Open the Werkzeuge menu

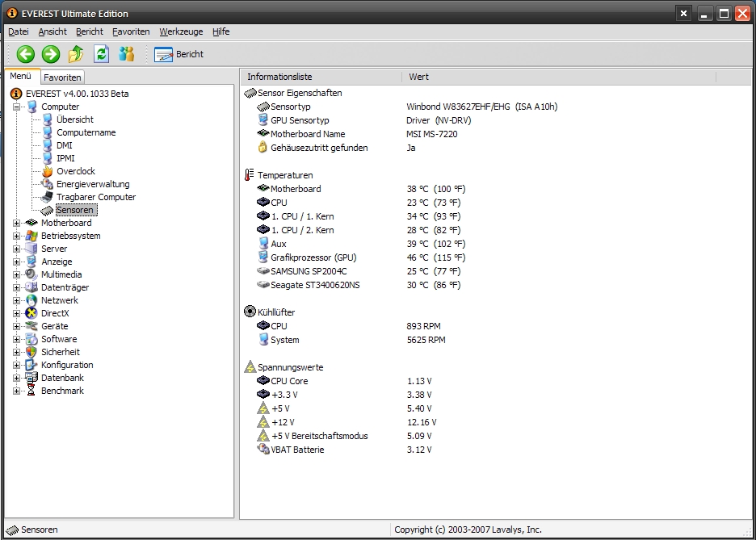click(181, 31)
